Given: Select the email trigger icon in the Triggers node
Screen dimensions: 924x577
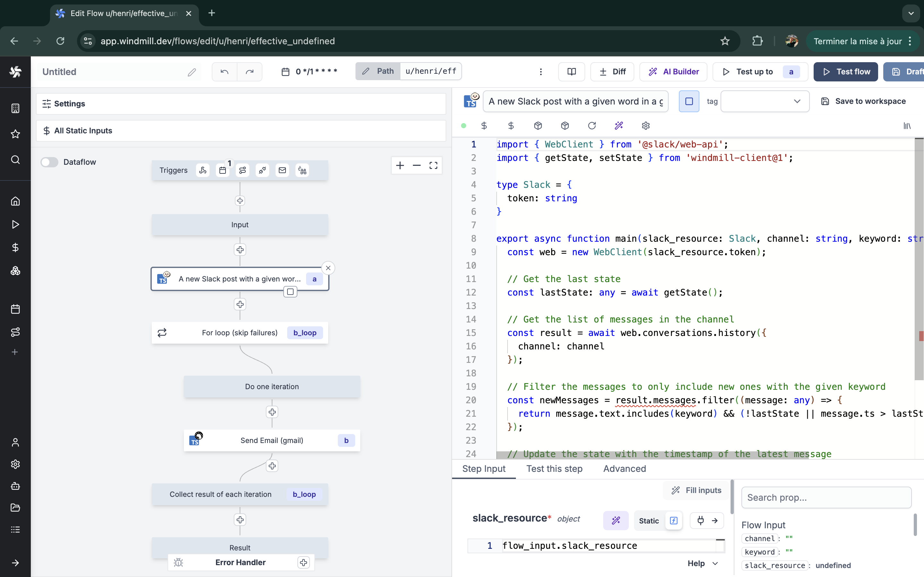Looking at the screenshot, I should [282, 170].
